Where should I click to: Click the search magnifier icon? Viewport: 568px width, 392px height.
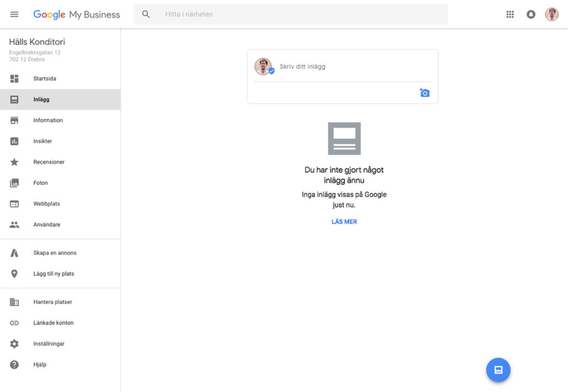[x=146, y=14]
